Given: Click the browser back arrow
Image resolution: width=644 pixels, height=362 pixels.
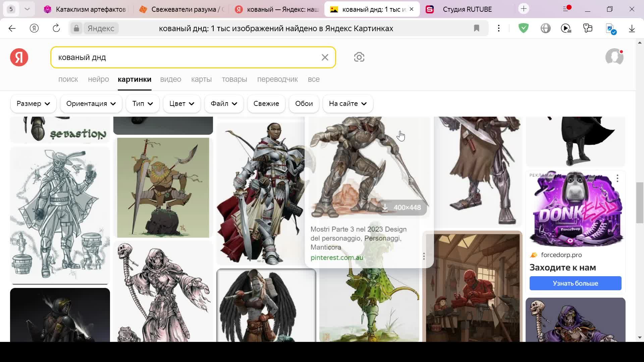Looking at the screenshot, I should pos(12,28).
